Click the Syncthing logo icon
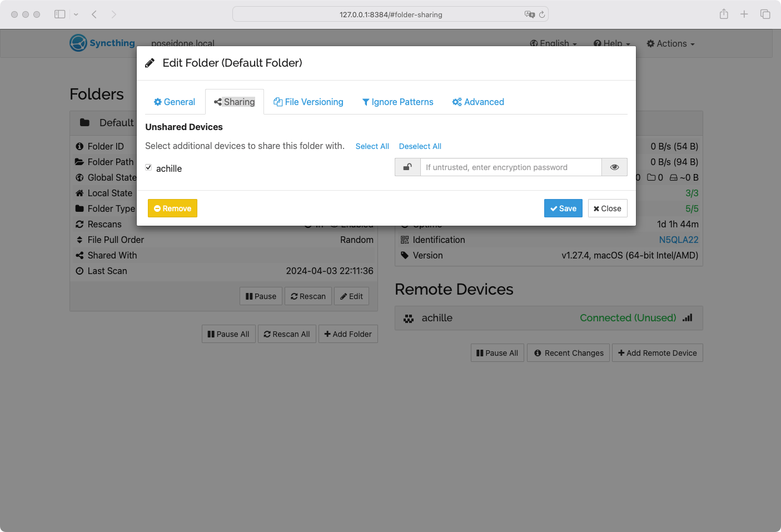Image resolution: width=781 pixels, height=532 pixels. [x=78, y=43]
